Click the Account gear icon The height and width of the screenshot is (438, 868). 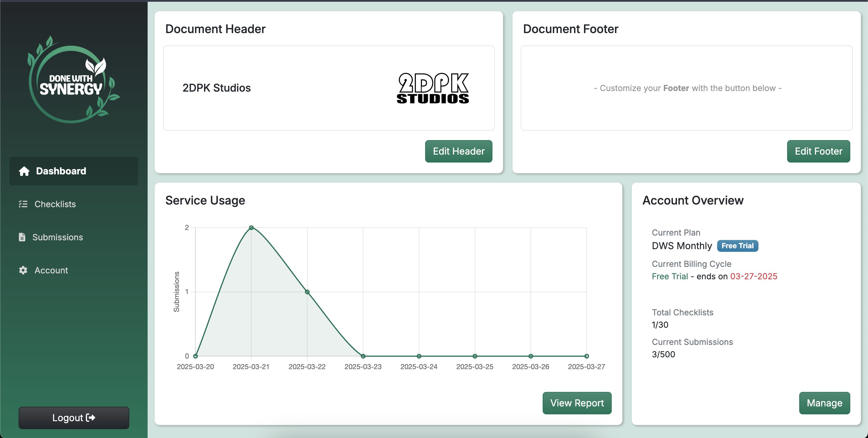point(23,270)
